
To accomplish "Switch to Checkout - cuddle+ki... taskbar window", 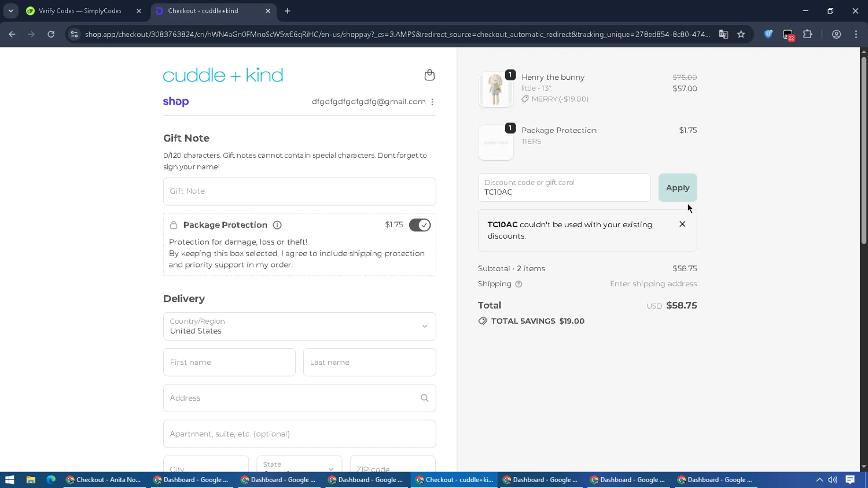I will coord(454,479).
